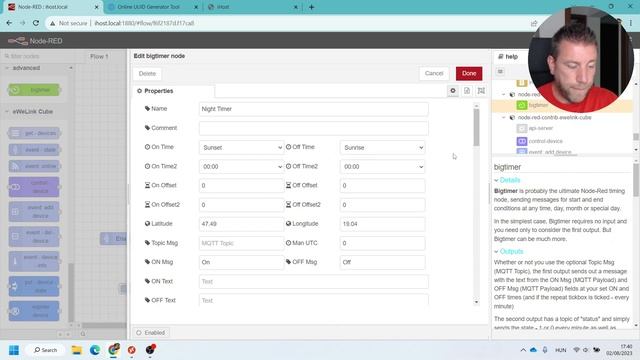Open File Explorer from taskbar

pyautogui.click(x=76, y=350)
